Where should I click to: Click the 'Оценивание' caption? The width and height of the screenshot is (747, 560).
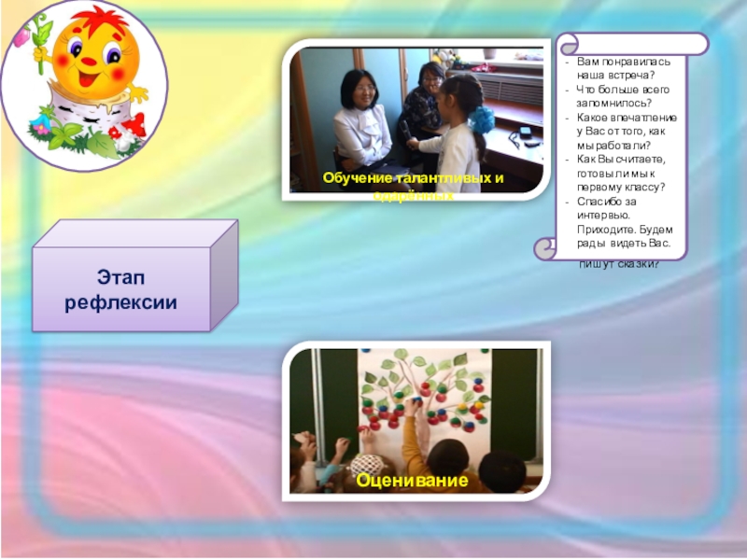(x=412, y=480)
